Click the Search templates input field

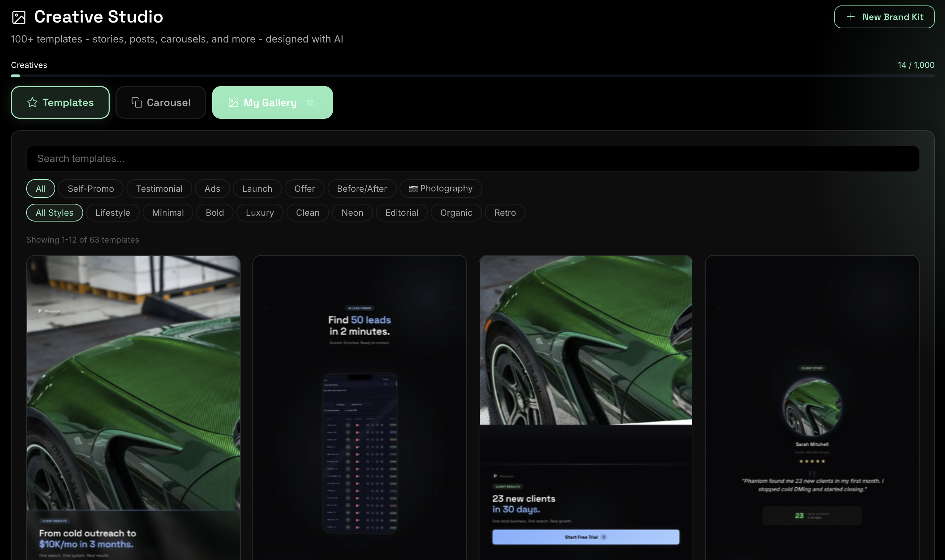[x=472, y=158]
